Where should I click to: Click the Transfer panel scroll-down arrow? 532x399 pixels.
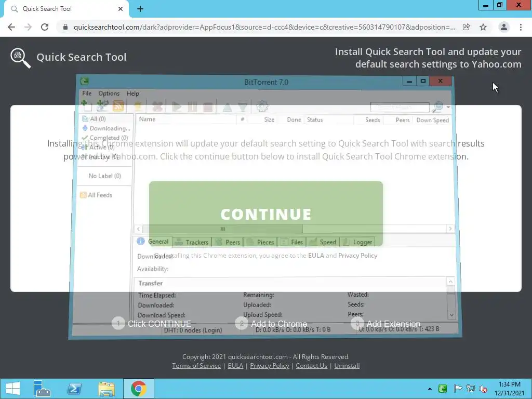coord(451,314)
